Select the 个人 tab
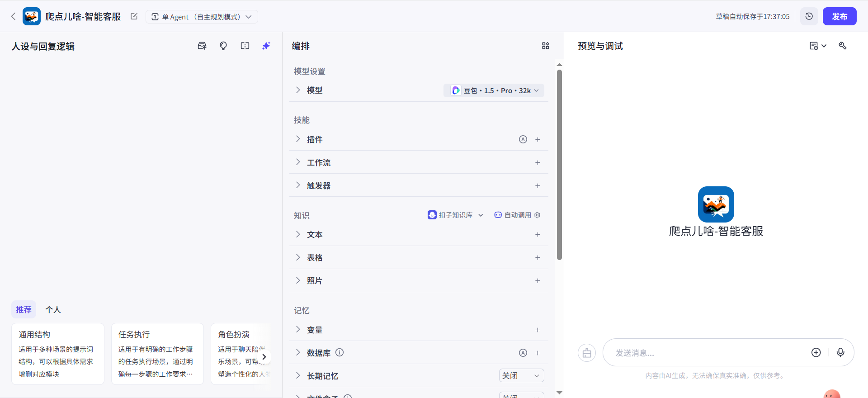The height and width of the screenshot is (398, 868). click(53, 309)
